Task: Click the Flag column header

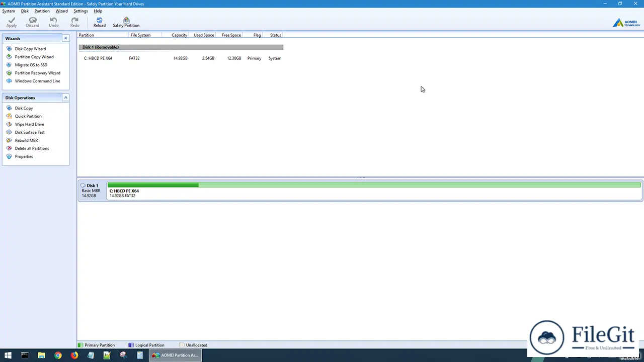Action: click(254, 35)
